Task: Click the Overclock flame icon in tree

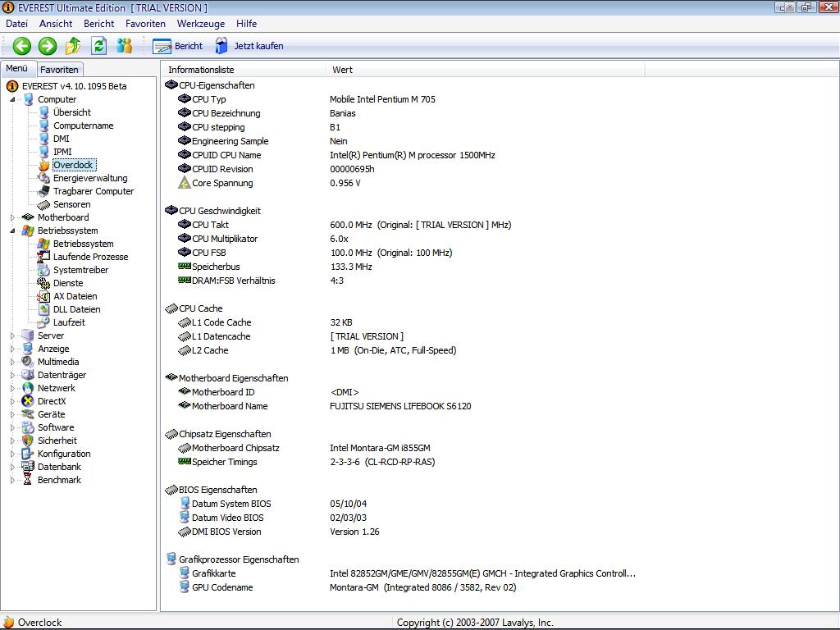Action: tap(44, 165)
